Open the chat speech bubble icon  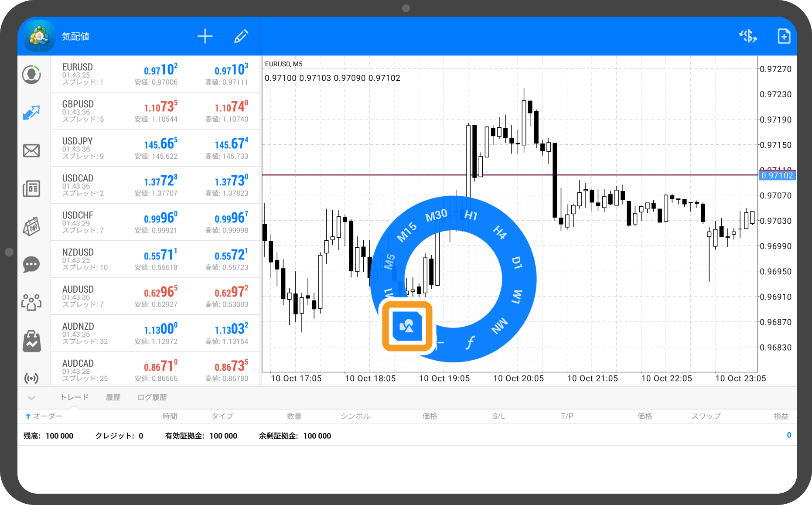point(31,264)
